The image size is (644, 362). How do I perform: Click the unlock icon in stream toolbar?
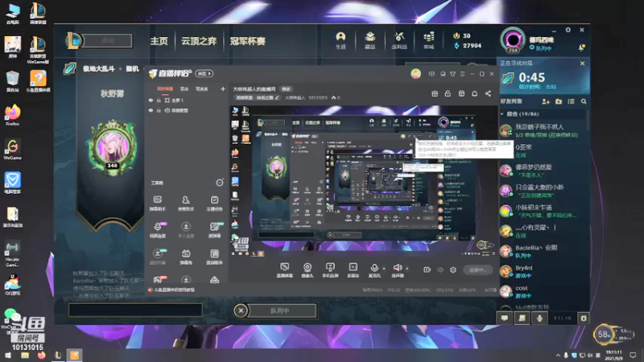tap(448, 94)
